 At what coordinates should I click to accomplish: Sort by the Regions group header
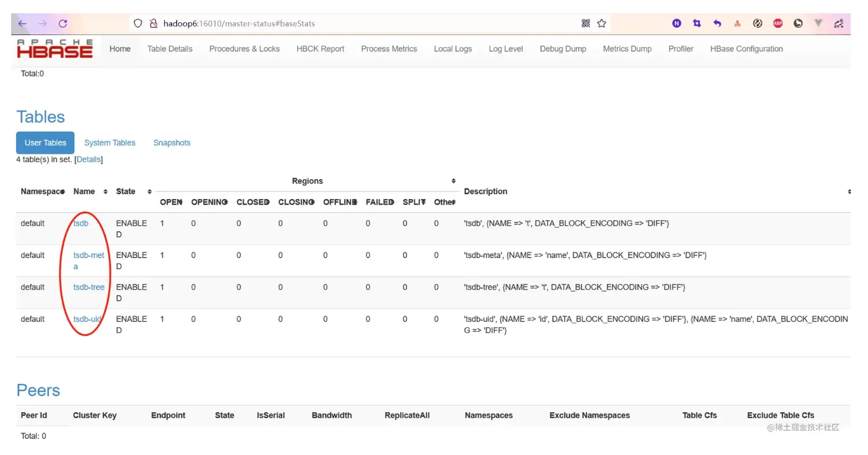[308, 181]
